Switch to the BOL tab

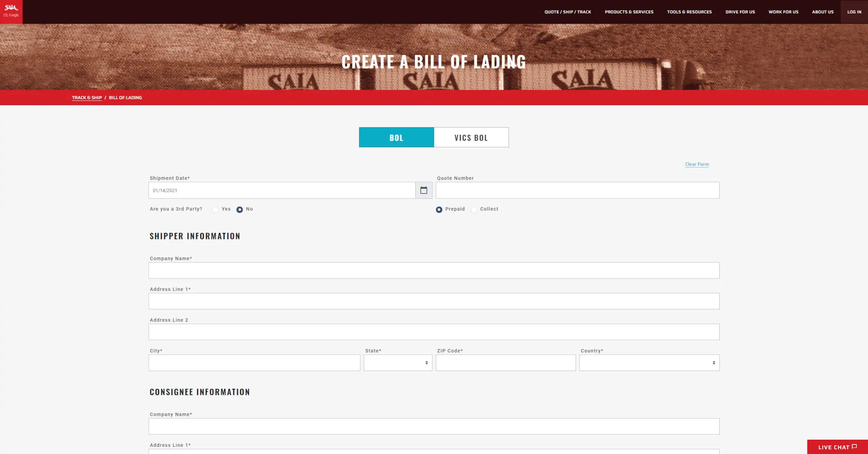(397, 137)
